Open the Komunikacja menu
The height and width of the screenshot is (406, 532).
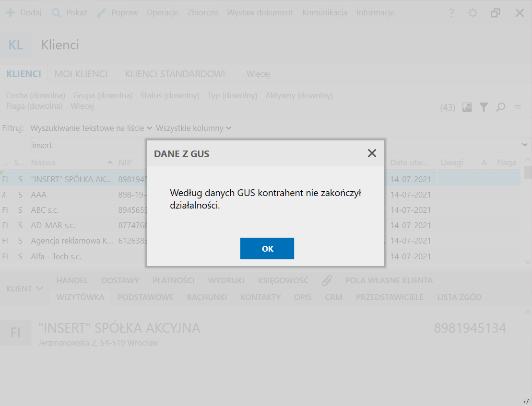coord(324,13)
